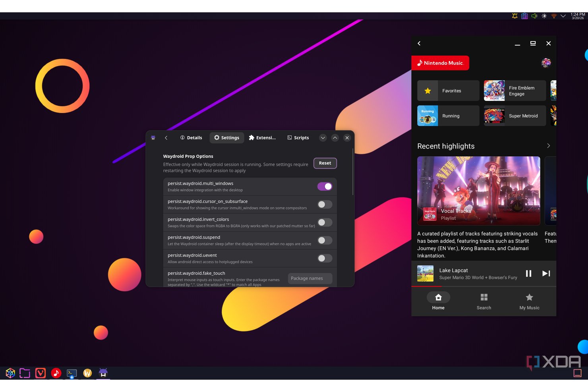The height and width of the screenshot is (392, 588).
Task: Close the Waydroid Helper window
Action: click(x=347, y=138)
